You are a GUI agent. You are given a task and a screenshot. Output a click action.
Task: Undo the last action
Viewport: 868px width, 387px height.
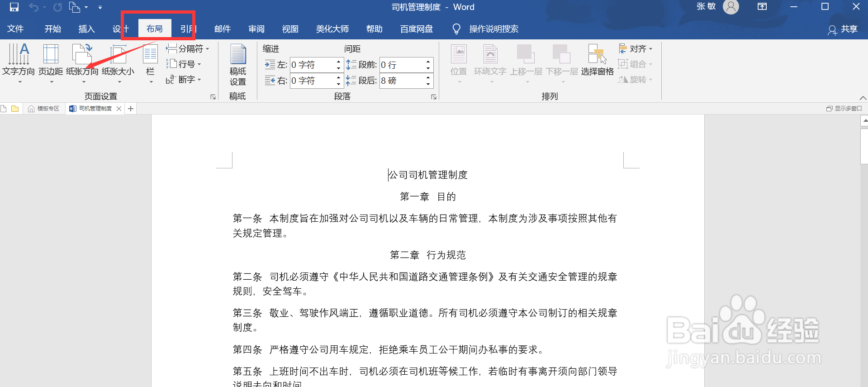34,7
